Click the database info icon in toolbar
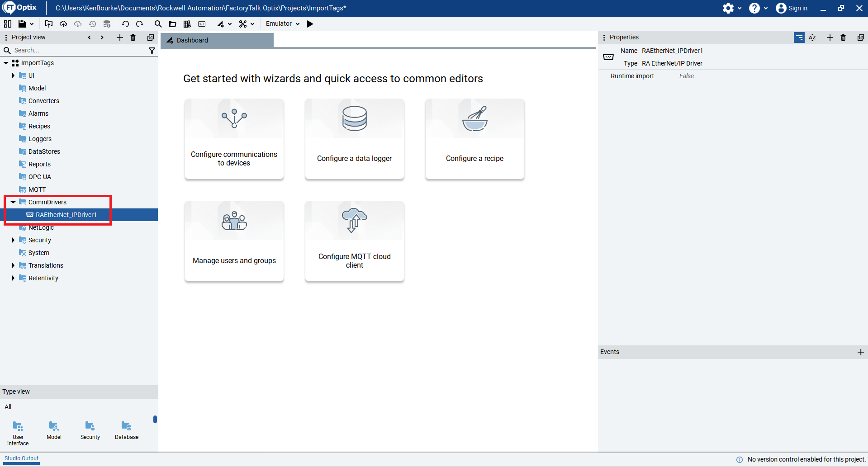 point(107,24)
